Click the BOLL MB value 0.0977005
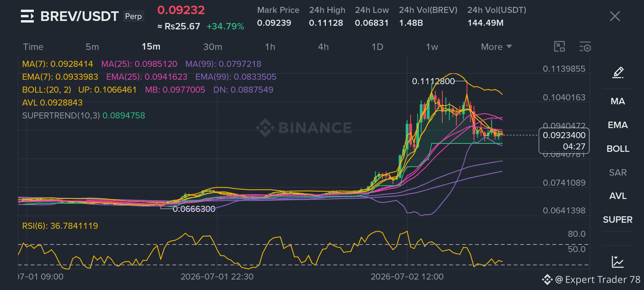The height and width of the screenshot is (290, 644). point(175,89)
